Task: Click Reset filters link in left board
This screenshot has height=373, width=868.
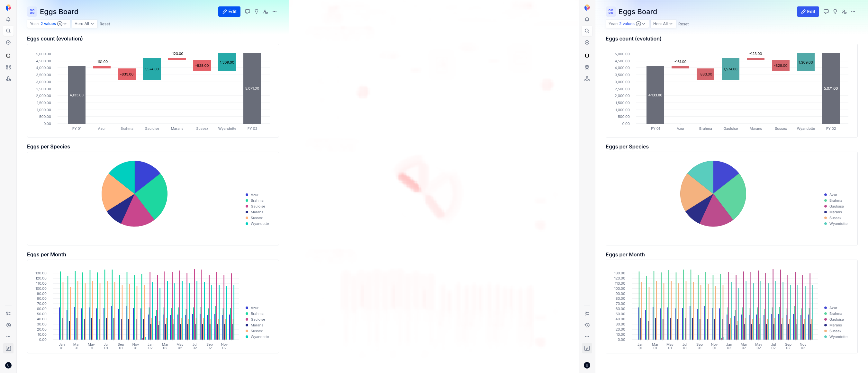Action: click(105, 24)
